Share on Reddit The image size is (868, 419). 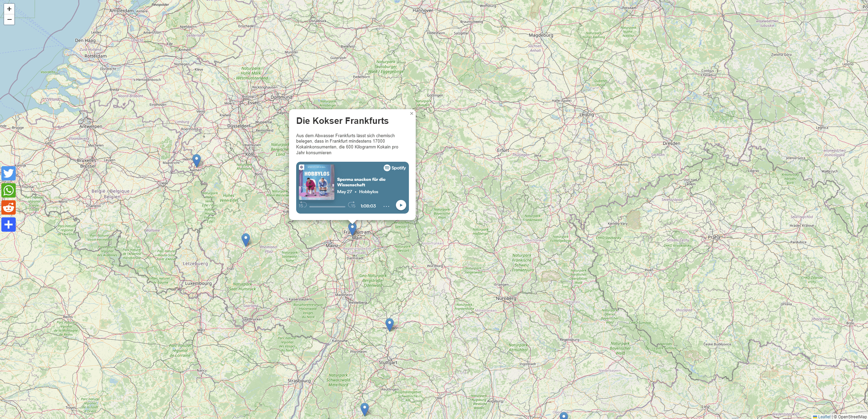(9, 207)
